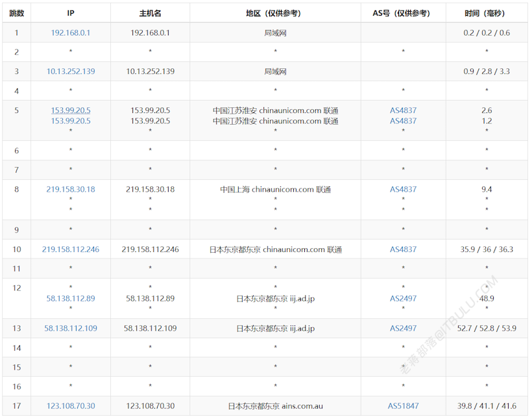This screenshot has width=532, height=417.
Task: Click 日本东京都东京 iij.ad.jp in hop 13 row
Action: tap(275, 329)
